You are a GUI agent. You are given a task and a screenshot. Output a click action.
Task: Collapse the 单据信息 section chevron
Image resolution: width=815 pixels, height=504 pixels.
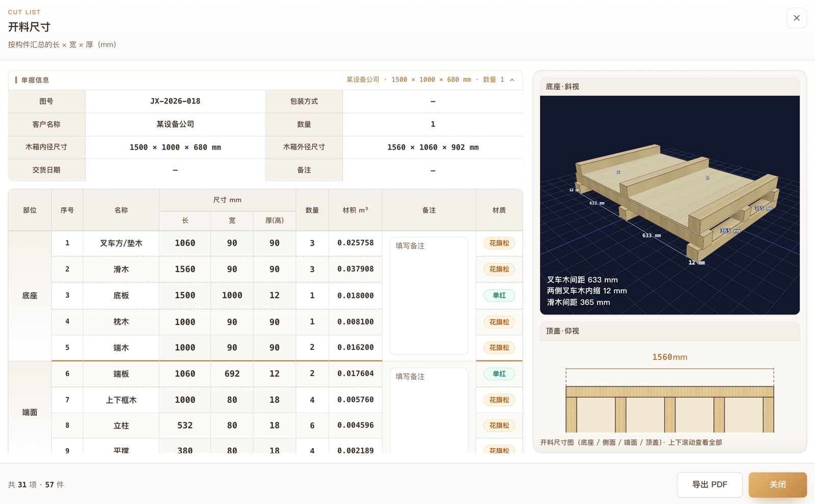point(512,80)
